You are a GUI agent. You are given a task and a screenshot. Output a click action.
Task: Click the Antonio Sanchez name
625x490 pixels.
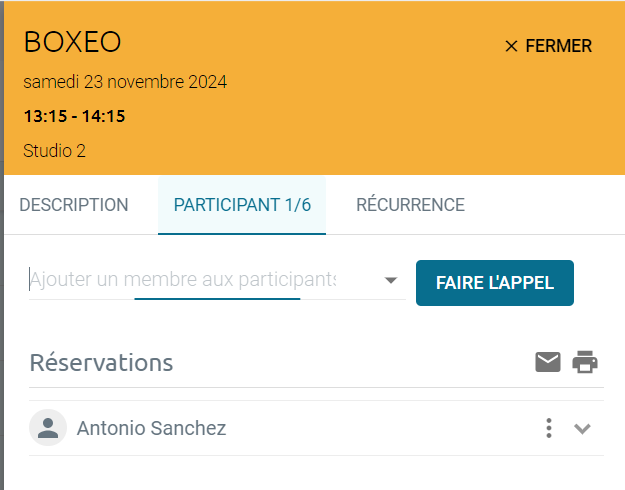[151, 428]
